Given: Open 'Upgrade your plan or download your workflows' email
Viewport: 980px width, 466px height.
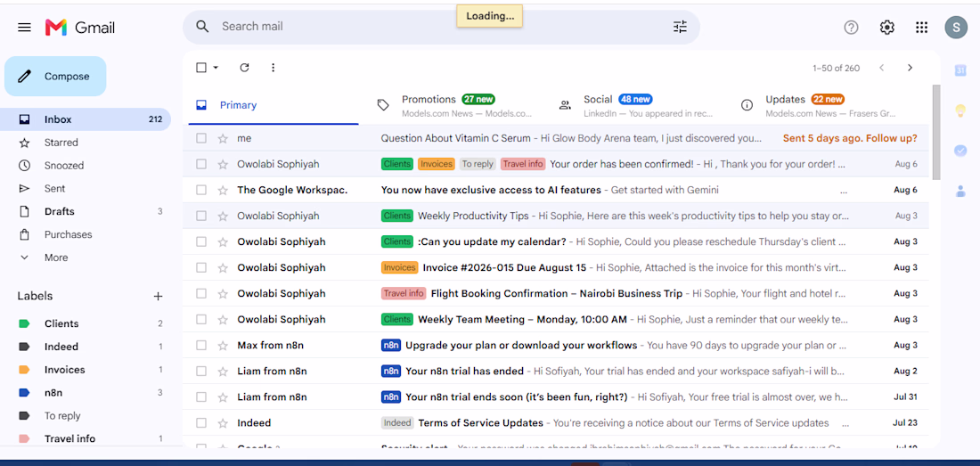Looking at the screenshot, I should (x=556, y=345).
